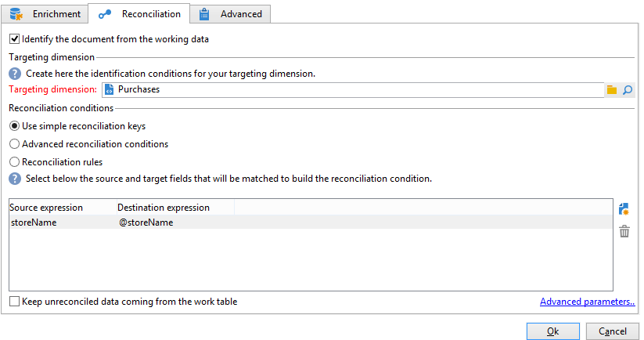Uncheck Identify the document from working data
Viewport: 644px width, 340px height.
pyautogui.click(x=14, y=38)
